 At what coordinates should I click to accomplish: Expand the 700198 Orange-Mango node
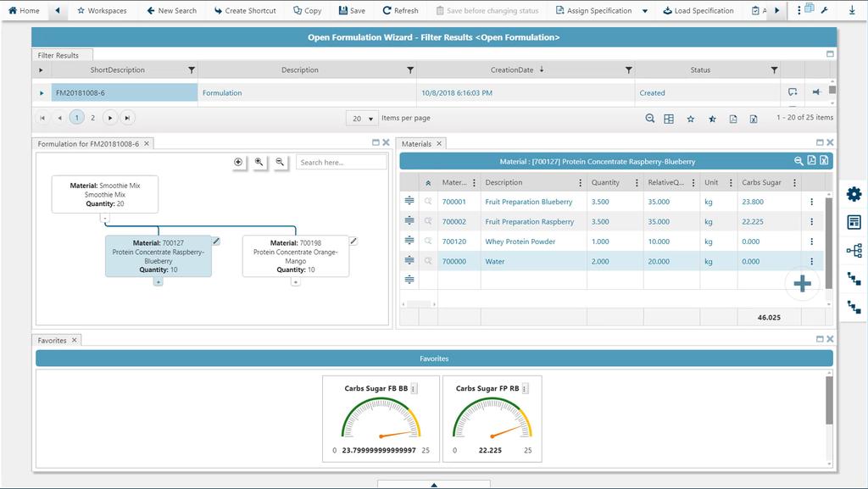(x=296, y=282)
